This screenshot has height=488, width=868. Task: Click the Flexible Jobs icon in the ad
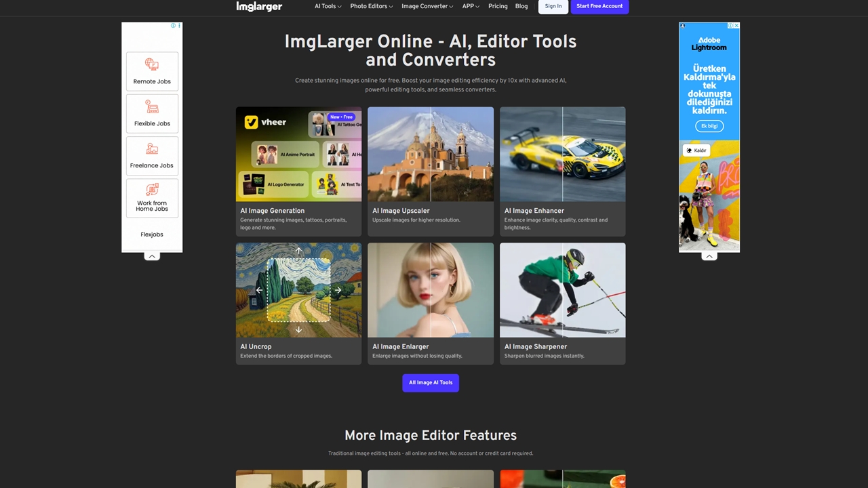pyautogui.click(x=152, y=107)
